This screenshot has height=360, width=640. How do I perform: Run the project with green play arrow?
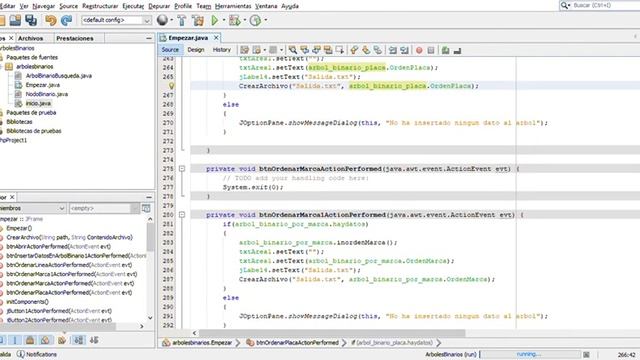[215, 20]
